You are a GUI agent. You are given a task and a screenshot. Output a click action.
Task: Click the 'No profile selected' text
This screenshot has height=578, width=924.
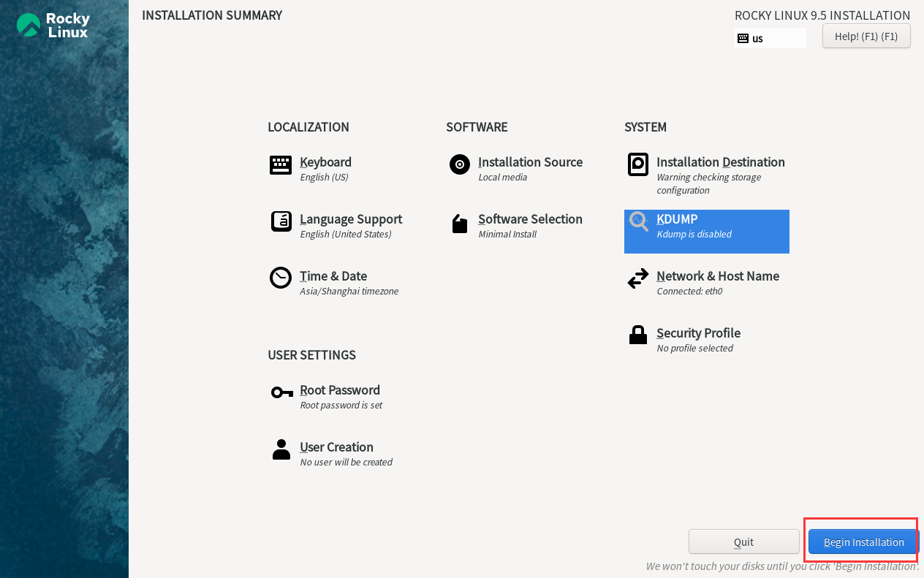pos(694,349)
